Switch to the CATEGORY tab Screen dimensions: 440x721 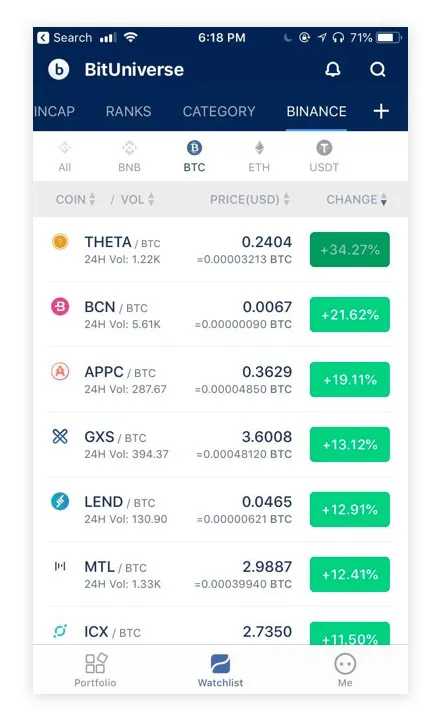(219, 111)
